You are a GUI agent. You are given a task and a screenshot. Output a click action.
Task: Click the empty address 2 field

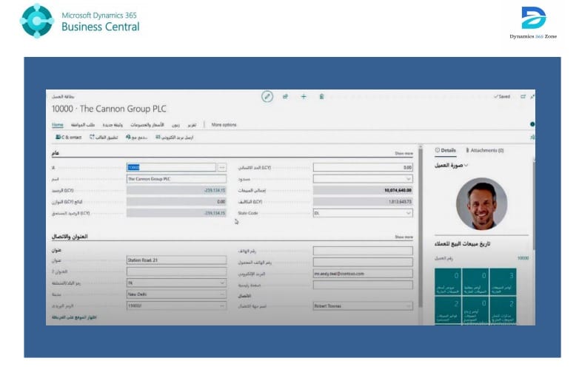pyautogui.click(x=176, y=271)
